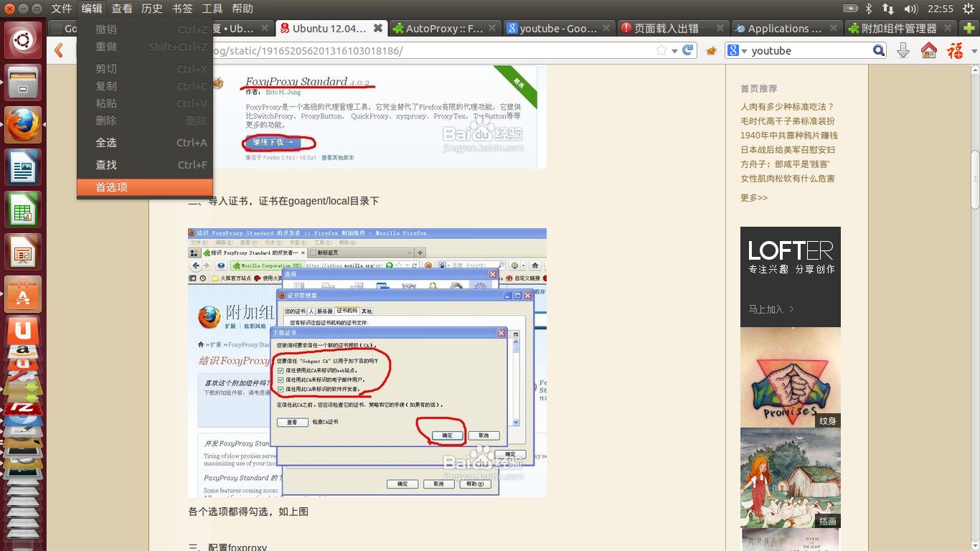Open the 历史 menu
This screenshot has height=551, width=980.
(x=152, y=9)
